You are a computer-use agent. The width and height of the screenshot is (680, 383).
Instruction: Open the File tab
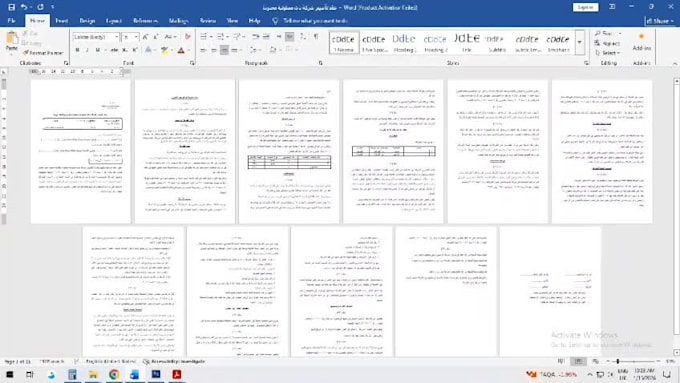11,20
